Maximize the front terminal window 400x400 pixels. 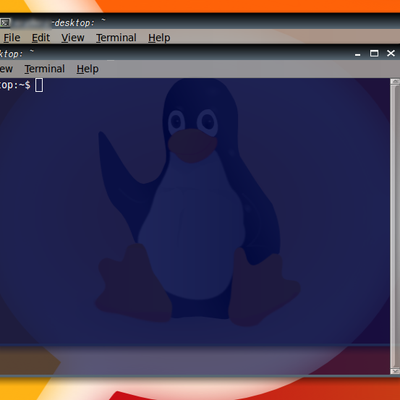click(x=374, y=53)
